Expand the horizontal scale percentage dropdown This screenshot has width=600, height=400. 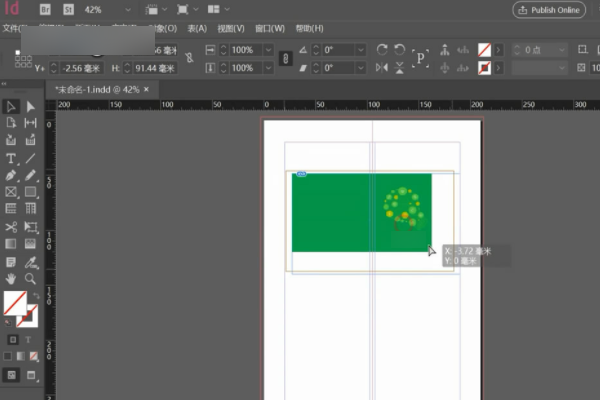coord(269,49)
